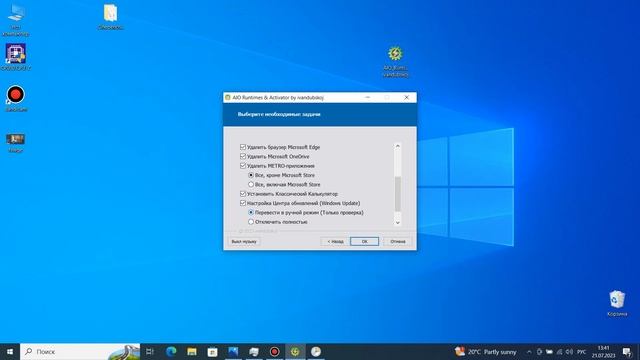The width and height of the screenshot is (640, 360).
Task: Select the AIO Runtimes desktop shortcut icon
Action: [x=395, y=61]
